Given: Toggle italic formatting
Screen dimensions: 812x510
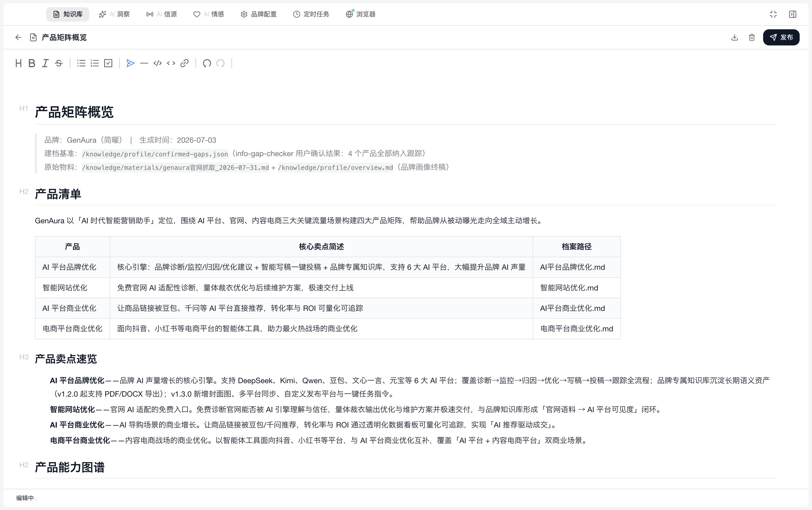Looking at the screenshot, I should (45, 63).
